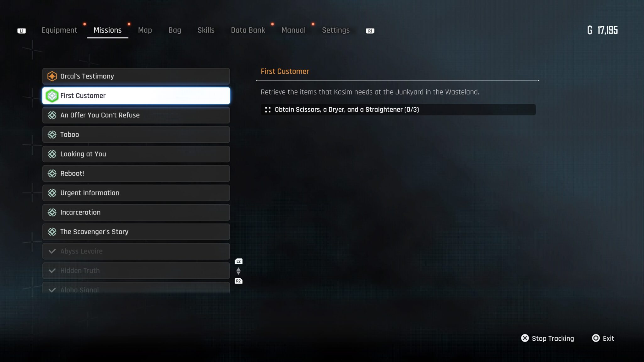Switch to the Data Bank tab

[248, 30]
